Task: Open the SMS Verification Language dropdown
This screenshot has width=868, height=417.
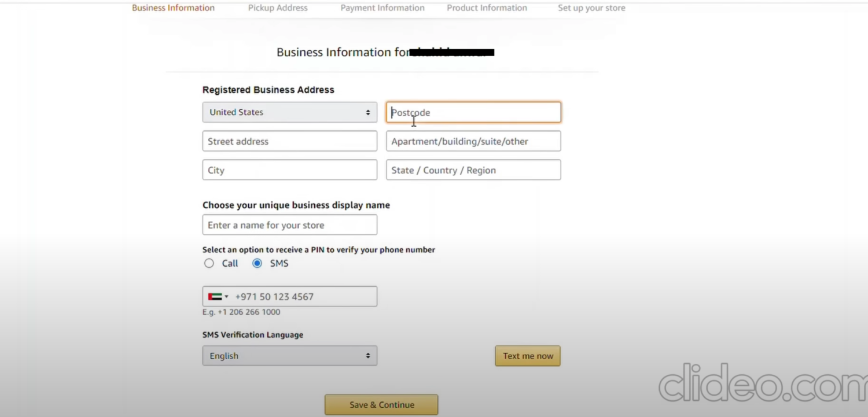Action: pyautogui.click(x=289, y=356)
